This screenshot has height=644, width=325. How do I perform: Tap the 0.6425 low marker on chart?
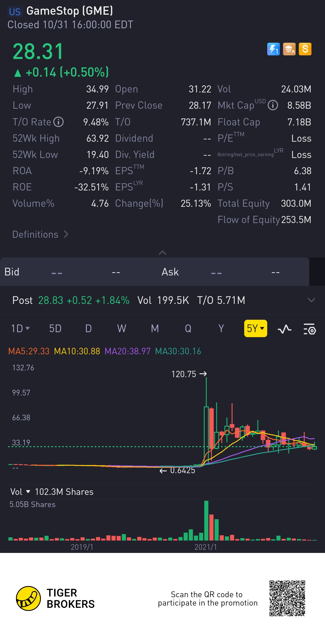pos(177,470)
